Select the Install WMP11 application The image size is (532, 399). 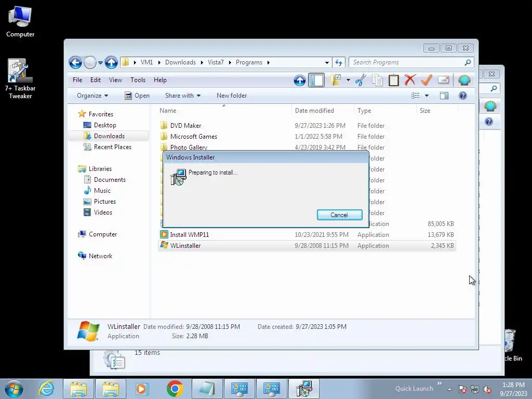(x=189, y=235)
